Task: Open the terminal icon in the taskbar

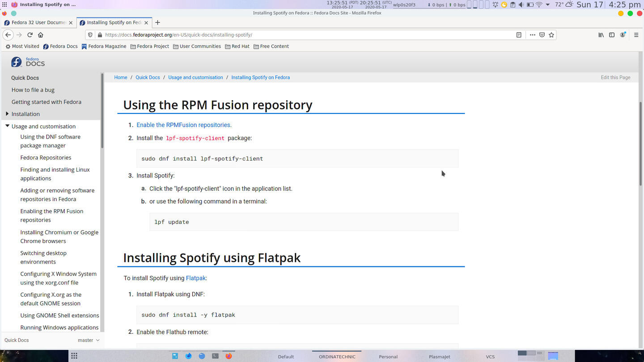Action: coord(215,356)
